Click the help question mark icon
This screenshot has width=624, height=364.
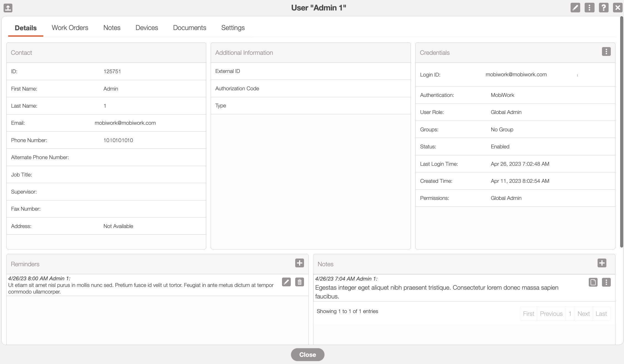click(x=603, y=8)
